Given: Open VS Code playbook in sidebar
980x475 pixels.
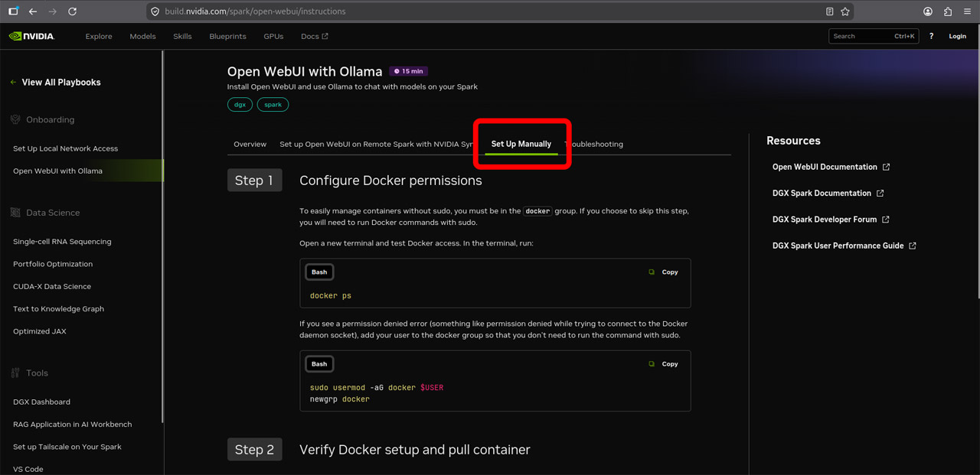Looking at the screenshot, I should point(28,469).
